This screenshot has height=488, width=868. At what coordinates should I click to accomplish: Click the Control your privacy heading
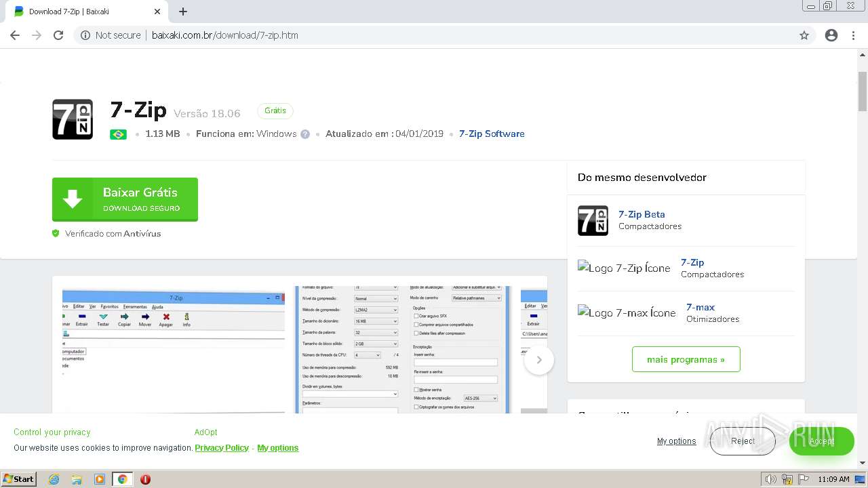52,432
